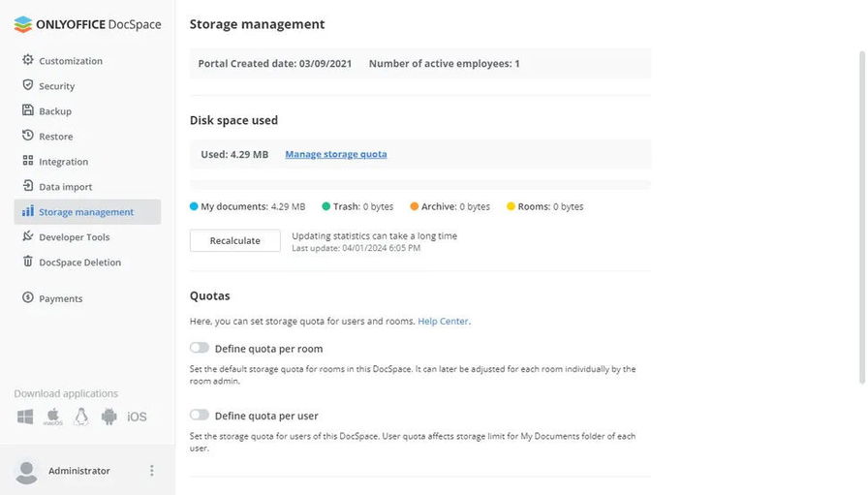The image size is (868, 495).
Task: Select Storage management in sidebar
Action: (x=86, y=212)
